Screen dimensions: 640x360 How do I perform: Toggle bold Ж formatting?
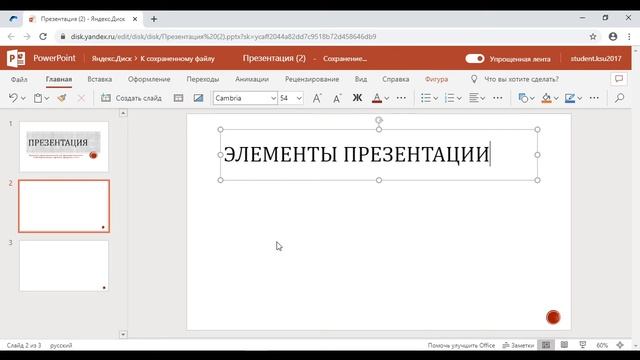(357, 98)
